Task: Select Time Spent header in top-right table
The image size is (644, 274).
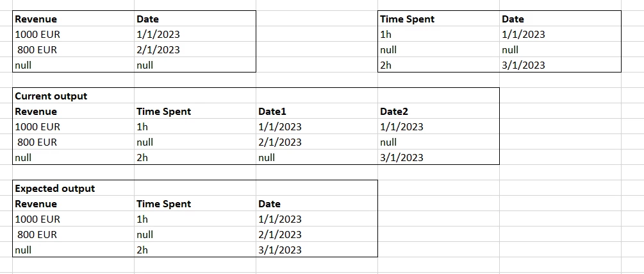Action: [x=438, y=19]
